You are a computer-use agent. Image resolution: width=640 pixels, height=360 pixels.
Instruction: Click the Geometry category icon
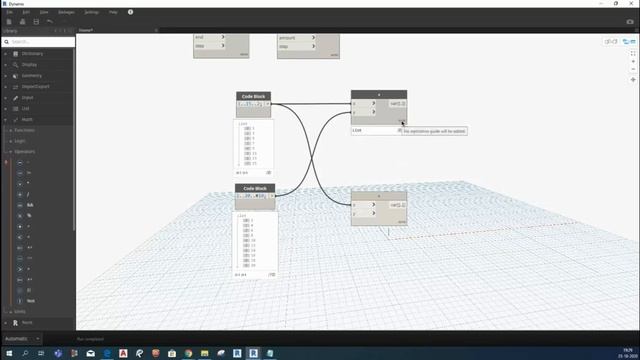click(16, 76)
